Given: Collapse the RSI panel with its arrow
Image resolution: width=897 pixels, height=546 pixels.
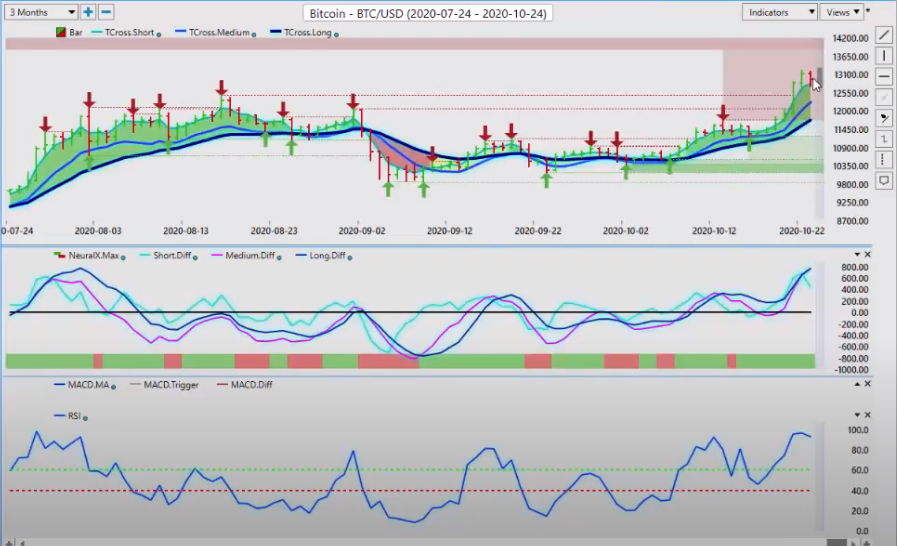Looking at the screenshot, I should (x=857, y=414).
